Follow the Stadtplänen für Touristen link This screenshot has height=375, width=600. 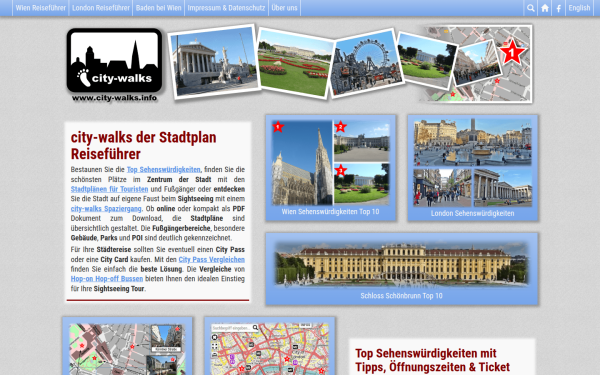(109, 189)
